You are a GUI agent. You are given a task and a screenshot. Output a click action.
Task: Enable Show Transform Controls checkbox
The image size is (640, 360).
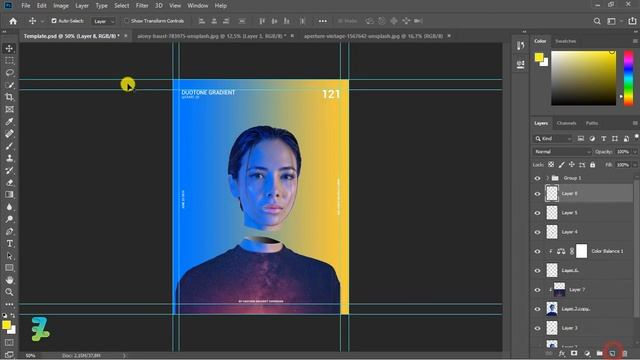pos(127,20)
